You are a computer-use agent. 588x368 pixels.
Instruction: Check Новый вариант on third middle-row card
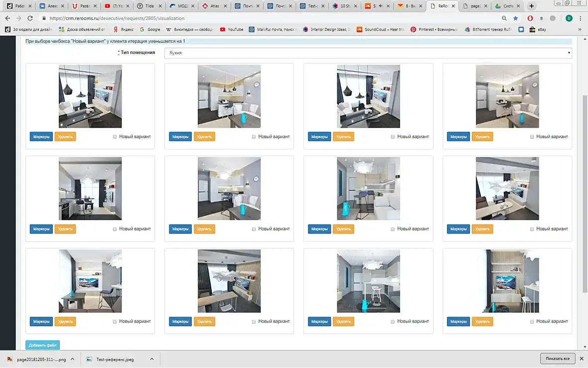click(x=393, y=229)
